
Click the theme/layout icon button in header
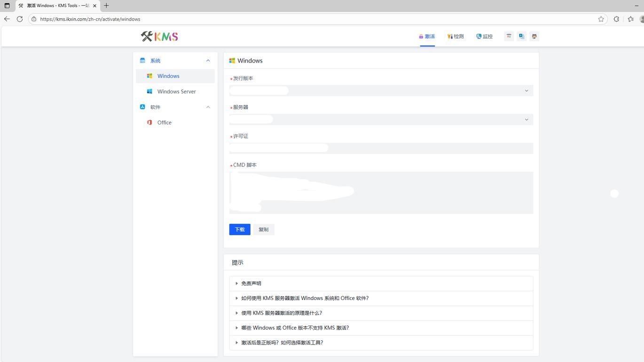(509, 36)
